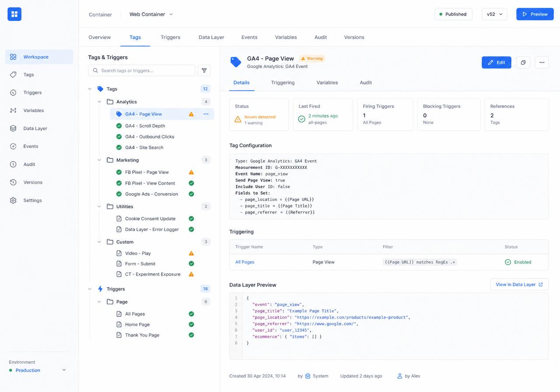Collapse the Custom folder

[99, 242]
